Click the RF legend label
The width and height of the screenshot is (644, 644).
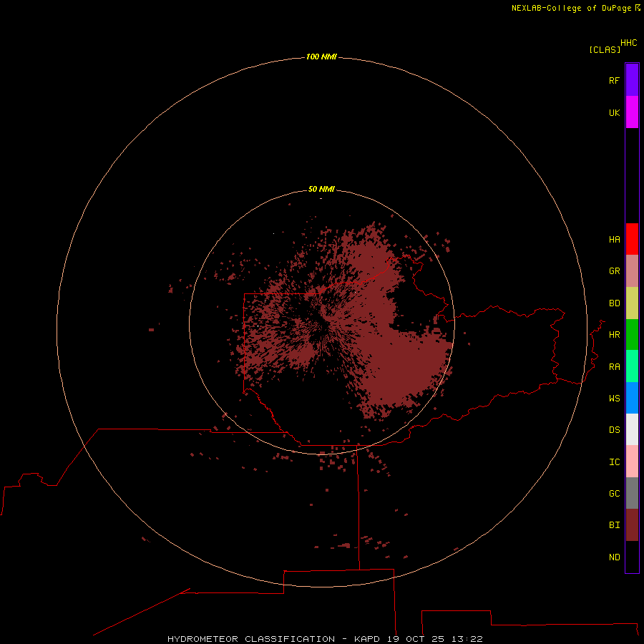pyautogui.click(x=614, y=80)
